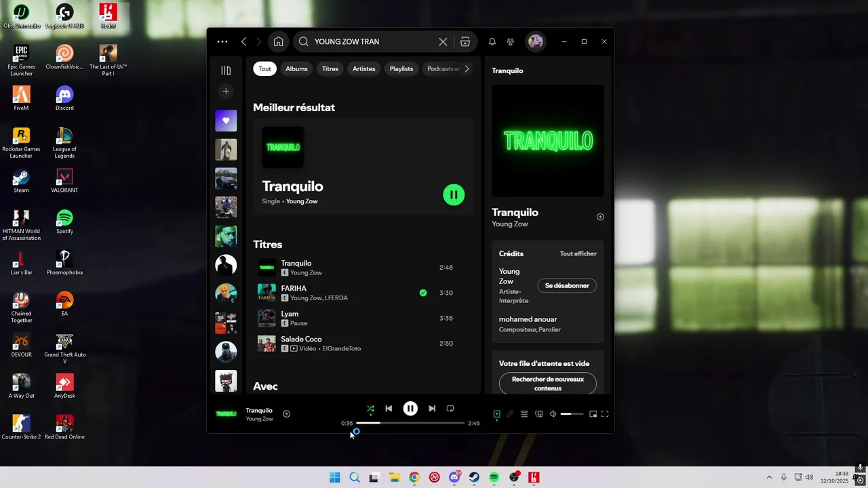Go forward in Spotify navigation

tap(259, 41)
